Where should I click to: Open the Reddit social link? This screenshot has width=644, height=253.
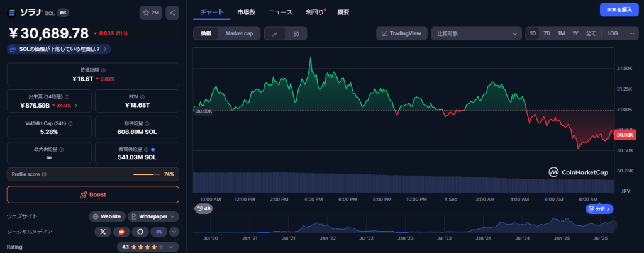point(121,232)
